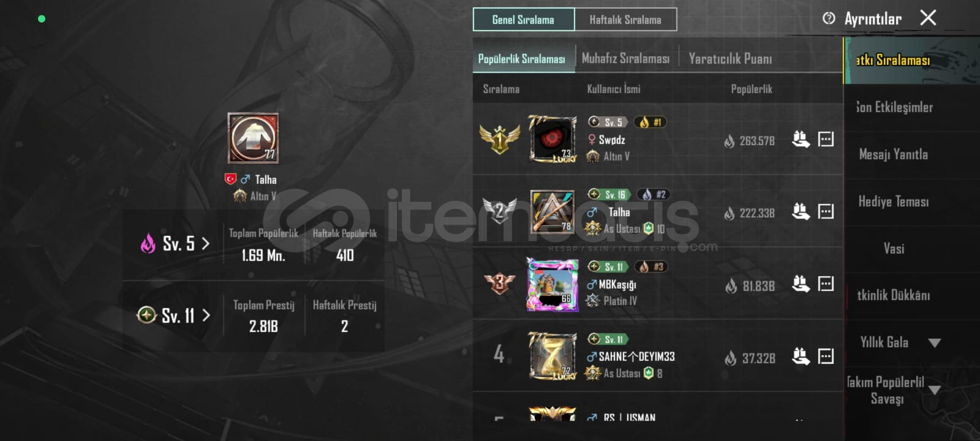Open message icon for SAHNE↑DEYIM33 row

826,356
